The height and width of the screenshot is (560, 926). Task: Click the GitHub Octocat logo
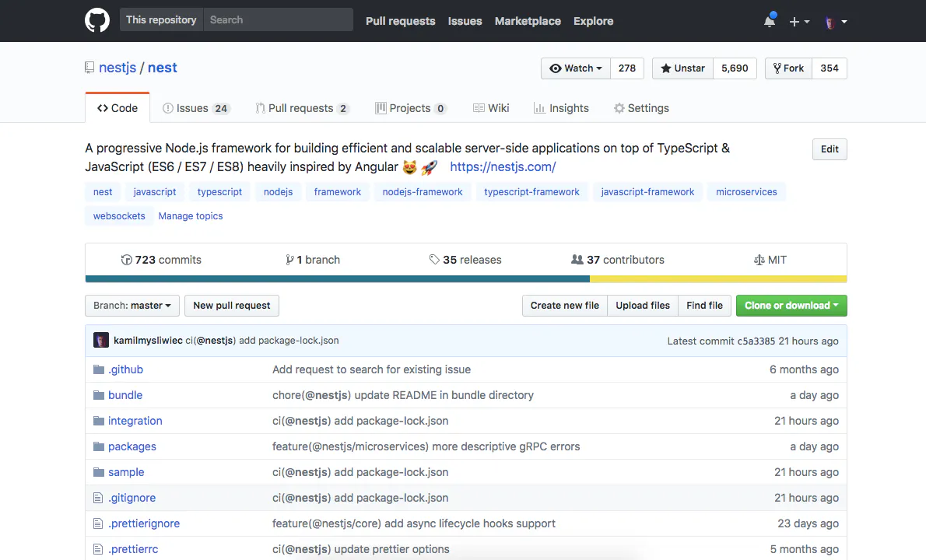click(96, 21)
